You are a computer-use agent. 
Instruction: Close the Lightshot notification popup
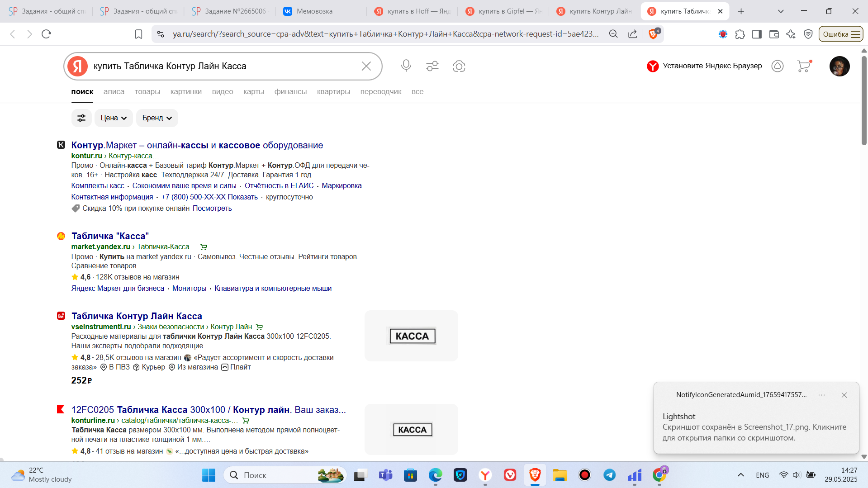coord(844,395)
